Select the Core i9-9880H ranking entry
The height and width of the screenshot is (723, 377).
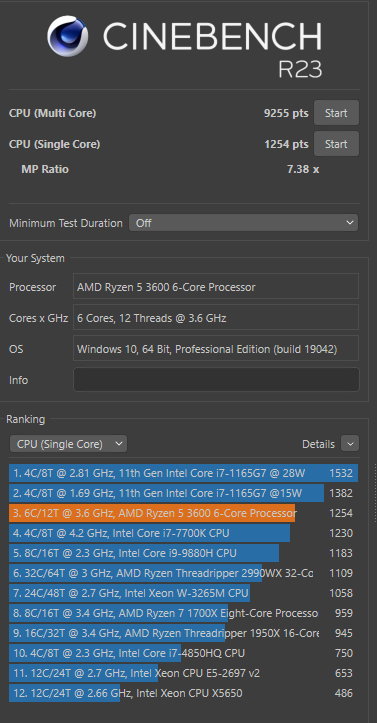tap(183, 553)
